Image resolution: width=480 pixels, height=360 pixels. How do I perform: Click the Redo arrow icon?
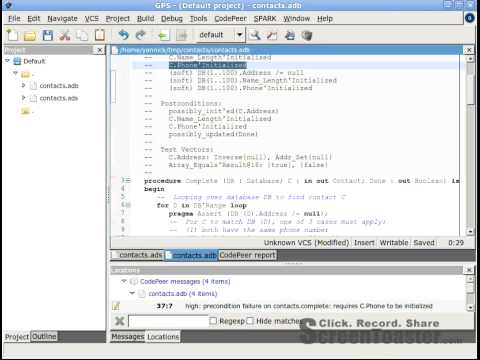tap(141, 35)
